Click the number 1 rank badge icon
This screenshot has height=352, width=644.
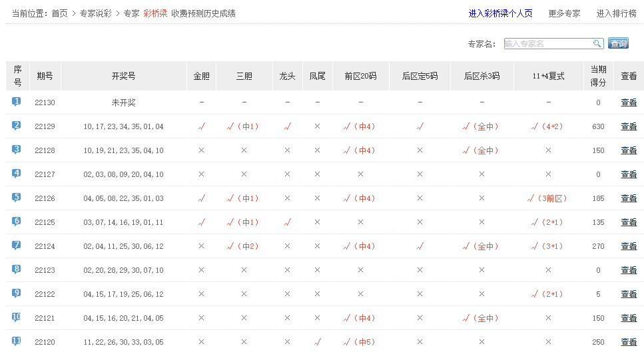point(17,102)
